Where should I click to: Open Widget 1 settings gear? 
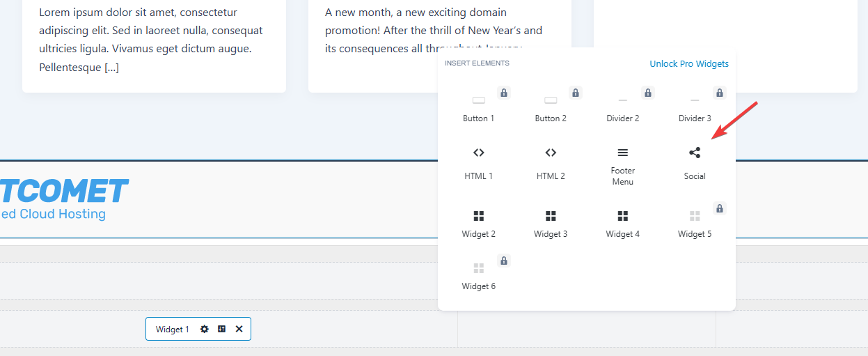(x=204, y=330)
